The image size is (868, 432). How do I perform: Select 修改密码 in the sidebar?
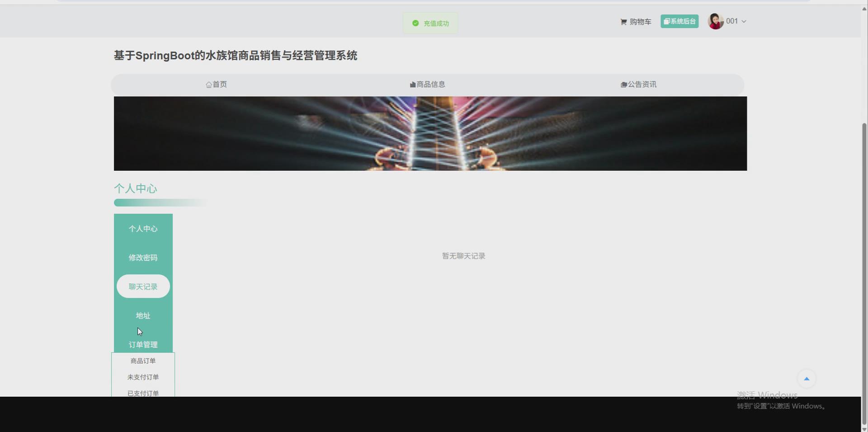coord(143,258)
